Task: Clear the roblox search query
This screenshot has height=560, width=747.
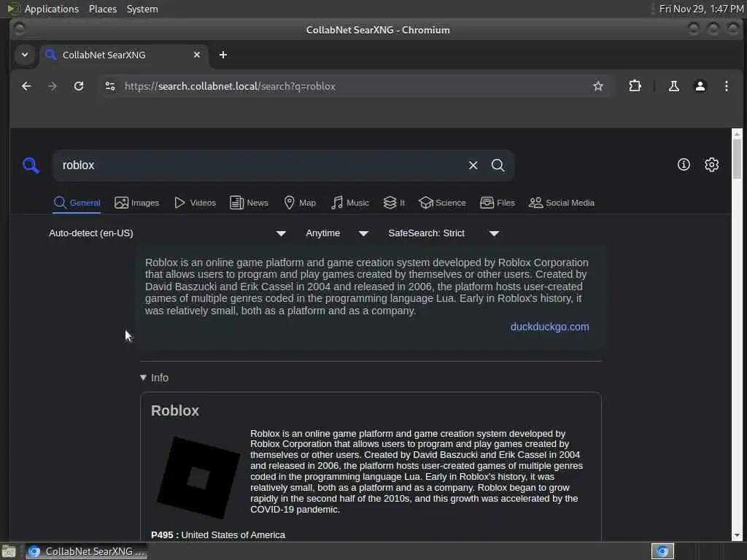Action: pyautogui.click(x=473, y=166)
